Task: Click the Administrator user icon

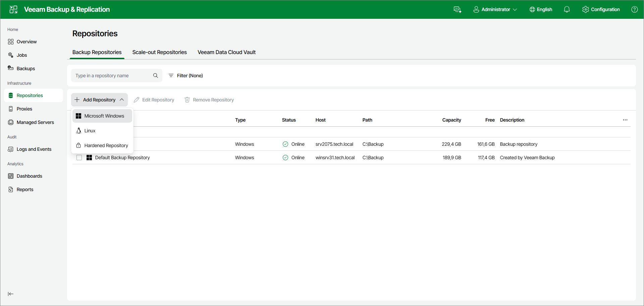Action: tap(476, 9)
